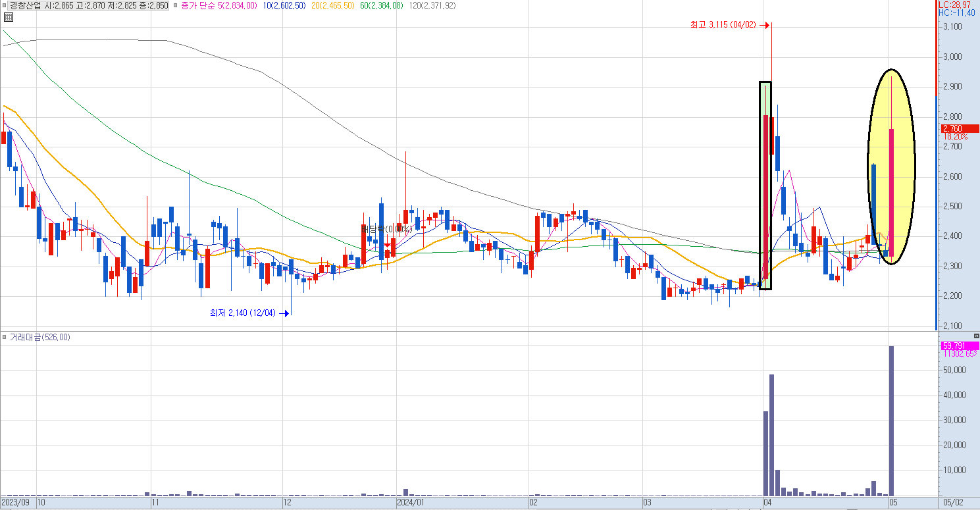Image resolution: width=980 pixels, height=510 pixels.
Task: Toggle the small square beside 경창산업 label
Action: [x=5, y=5]
